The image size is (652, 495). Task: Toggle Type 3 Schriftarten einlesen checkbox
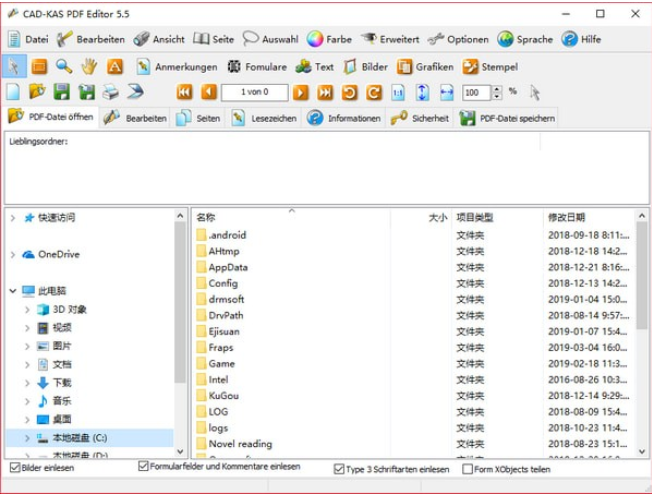tap(339, 469)
